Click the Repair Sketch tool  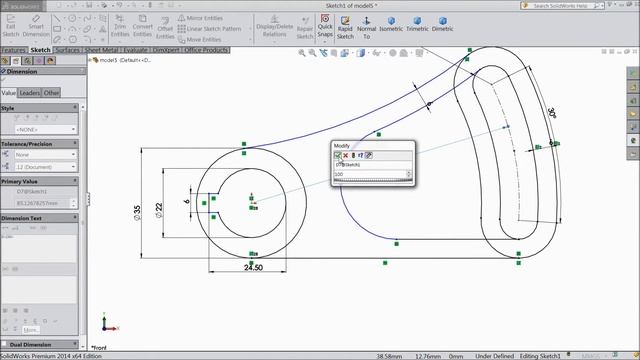pos(305,28)
